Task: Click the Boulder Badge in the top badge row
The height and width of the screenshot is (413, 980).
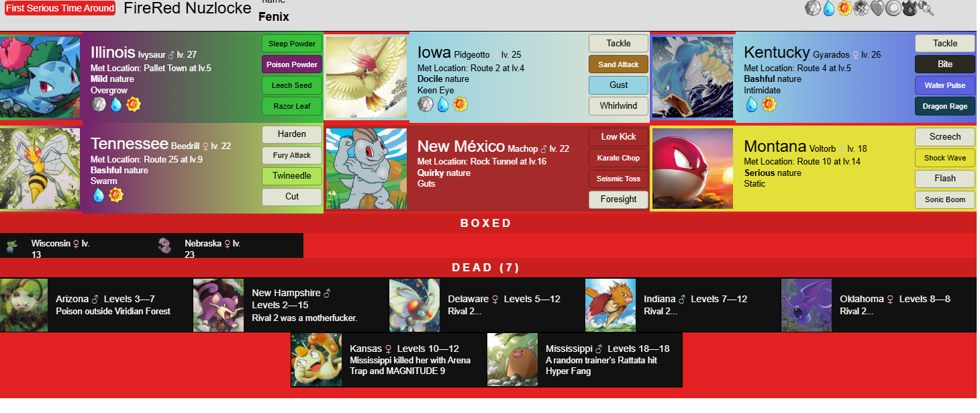Action: [812, 8]
